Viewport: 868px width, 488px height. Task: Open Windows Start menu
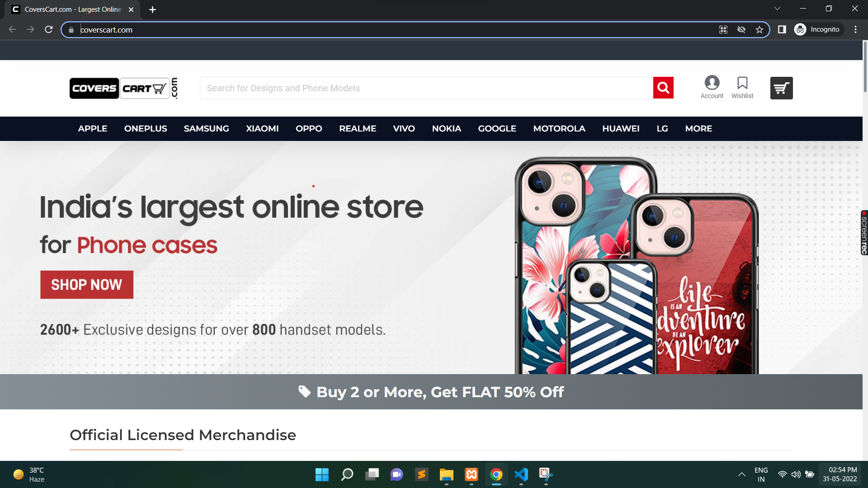click(x=322, y=474)
